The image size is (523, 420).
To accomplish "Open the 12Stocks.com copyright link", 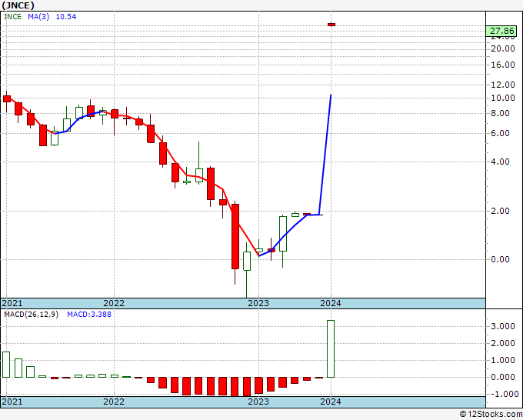I will [491, 415].
